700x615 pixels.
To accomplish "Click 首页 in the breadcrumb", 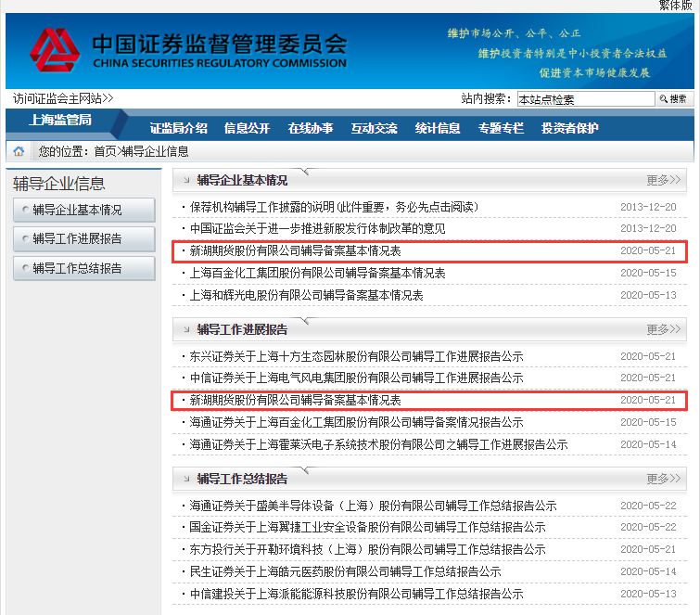I will (106, 151).
